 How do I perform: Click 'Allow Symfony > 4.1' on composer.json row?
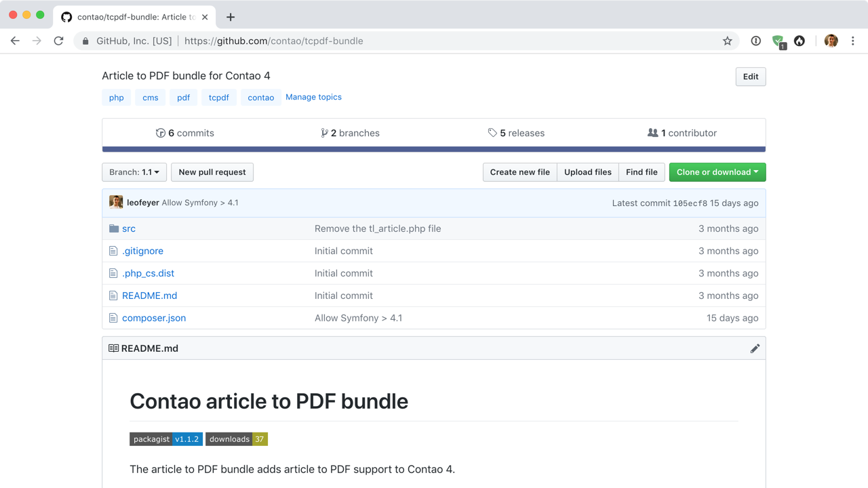(x=358, y=318)
